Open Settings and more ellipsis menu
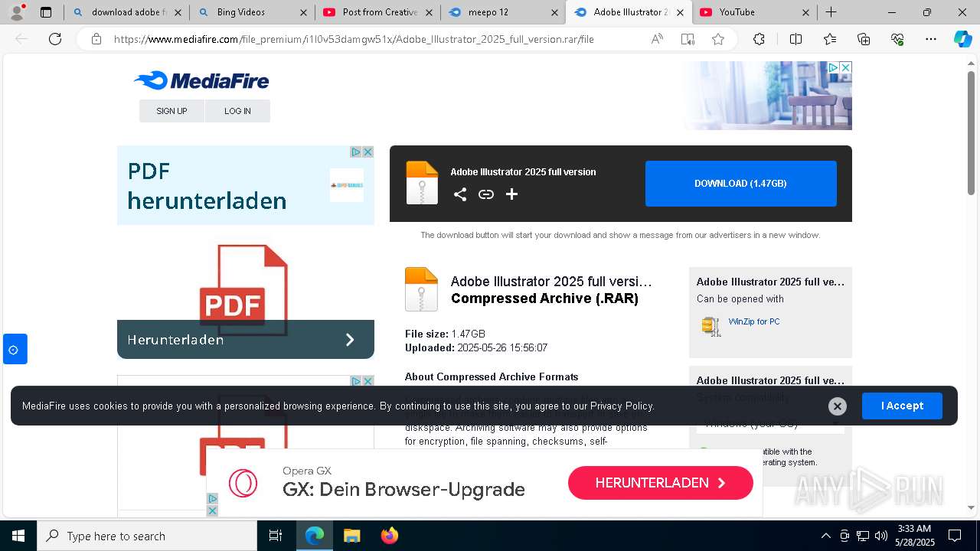Viewport: 980px width, 551px height. click(x=931, y=39)
